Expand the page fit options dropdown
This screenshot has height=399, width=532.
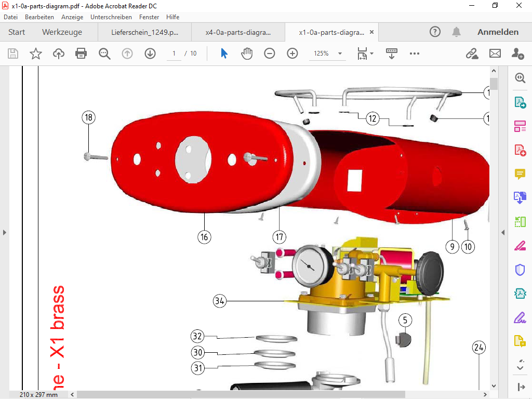pyautogui.click(x=371, y=54)
